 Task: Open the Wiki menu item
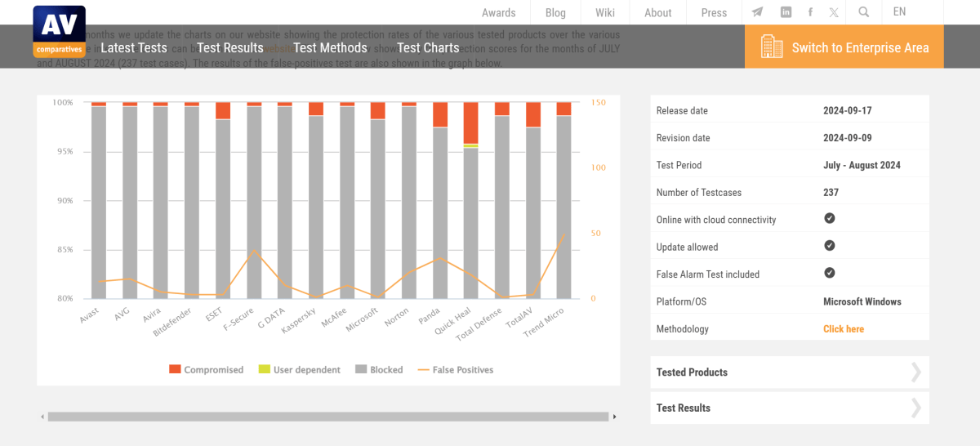[x=605, y=12]
